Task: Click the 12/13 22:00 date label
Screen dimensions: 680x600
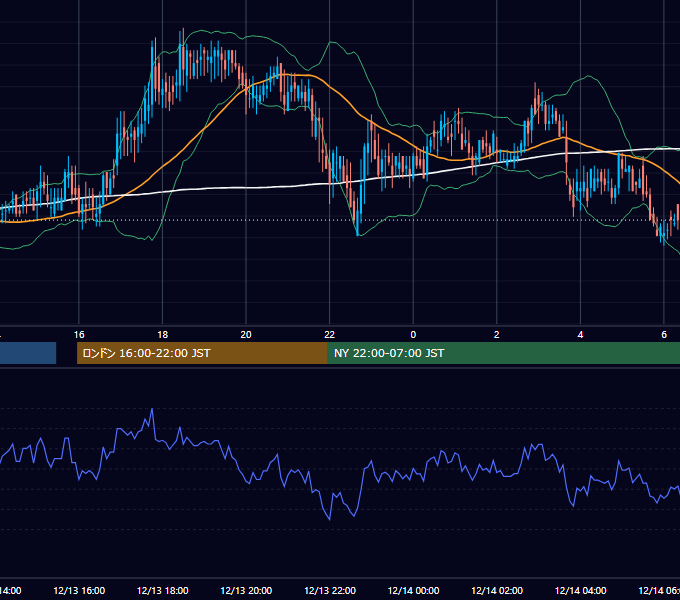Action: [x=330, y=590]
